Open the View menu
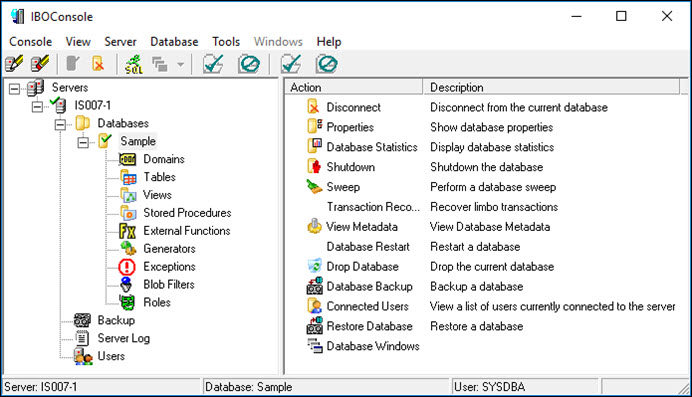 [x=78, y=41]
